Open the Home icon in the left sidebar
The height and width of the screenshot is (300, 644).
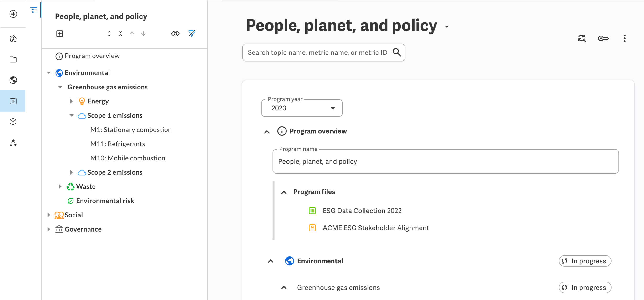click(13, 39)
